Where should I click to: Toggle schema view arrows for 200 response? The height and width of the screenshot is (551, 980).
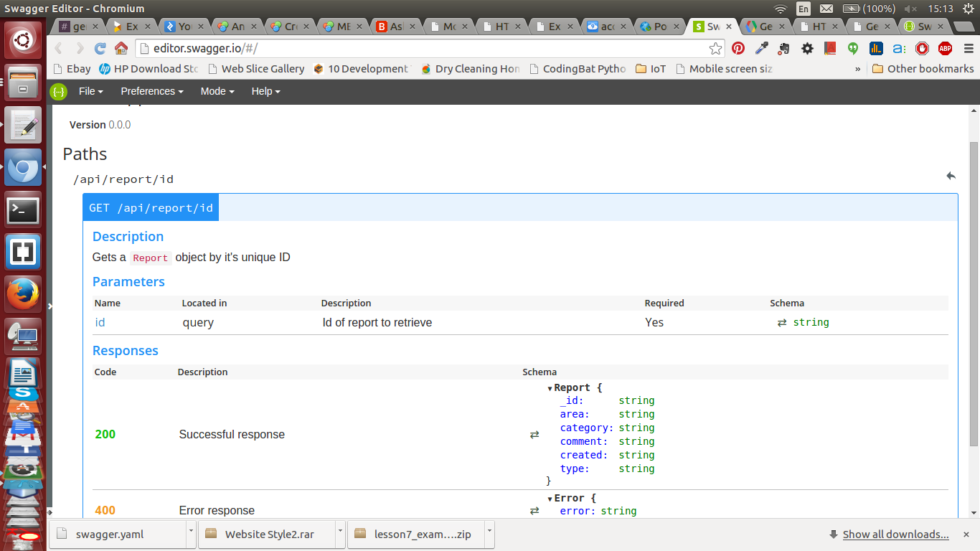[x=534, y=435]
